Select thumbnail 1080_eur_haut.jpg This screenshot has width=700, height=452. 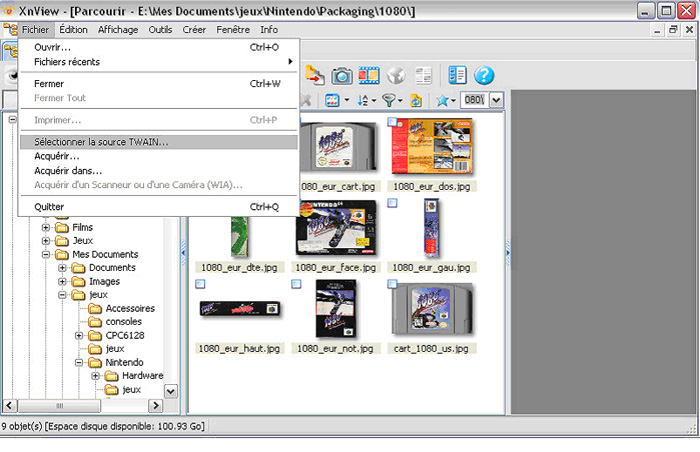[240, 309]
